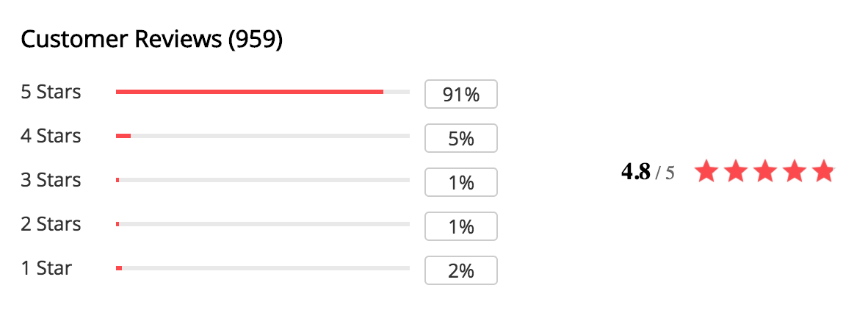Click the 4.8 / 5 average rating
This screenshot has height=310, width=868.
648,172
